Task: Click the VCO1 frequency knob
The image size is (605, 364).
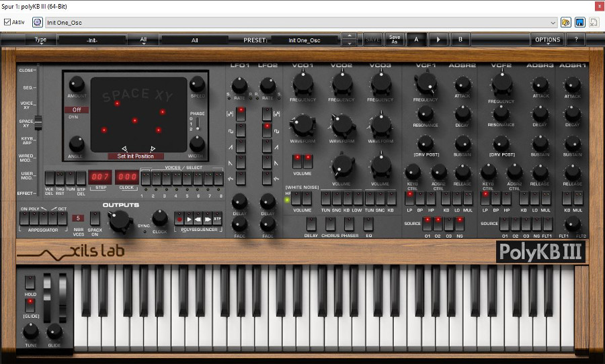Action: tap(303, 83)
